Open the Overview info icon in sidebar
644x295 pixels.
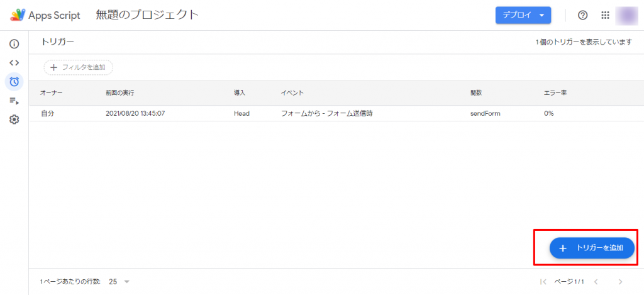click(14, 44)
